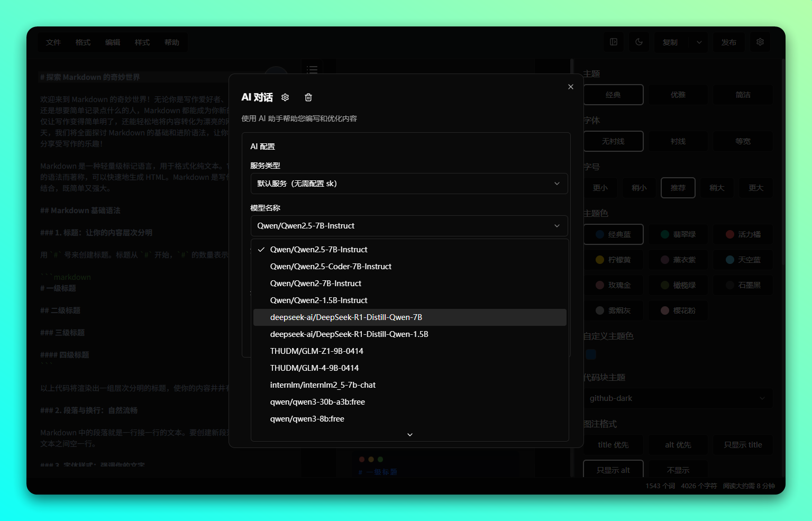
Task: Collapse the 模型名称 dropdown
Action: (409, 226)
